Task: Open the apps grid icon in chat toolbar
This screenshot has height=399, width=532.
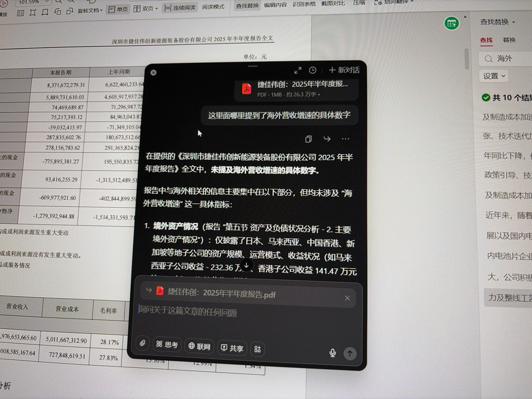Action: (257, 349)
